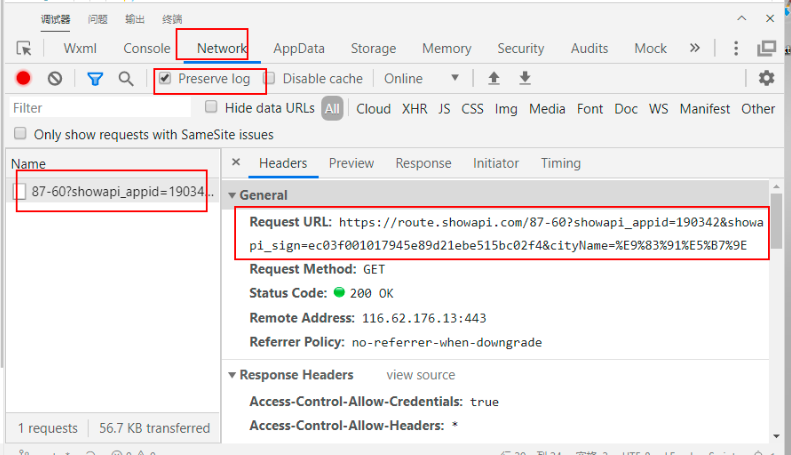
Task: Filter requests by Font
Action: point(590,109)
